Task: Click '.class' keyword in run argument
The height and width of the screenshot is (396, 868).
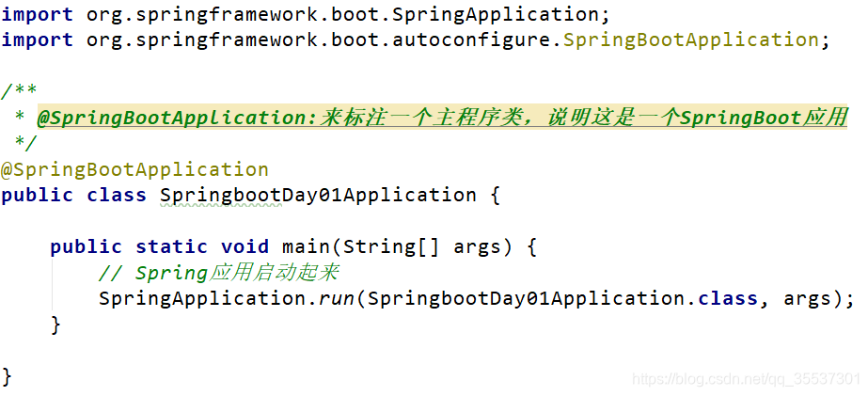Action: coord(722,299)
